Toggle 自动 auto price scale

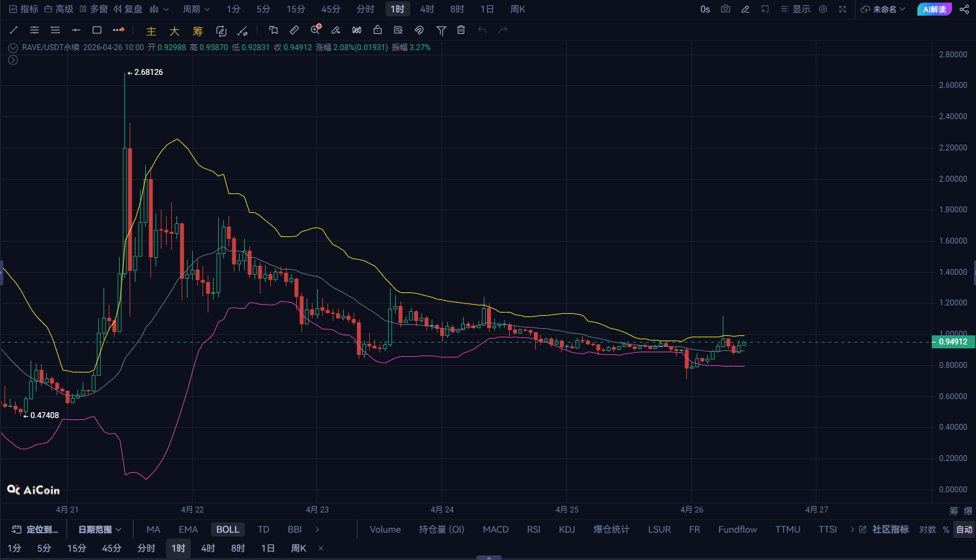coord(964,529)
